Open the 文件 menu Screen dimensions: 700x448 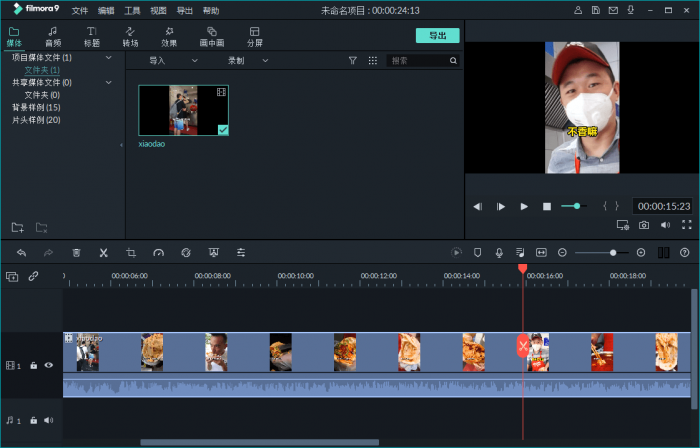80,10
